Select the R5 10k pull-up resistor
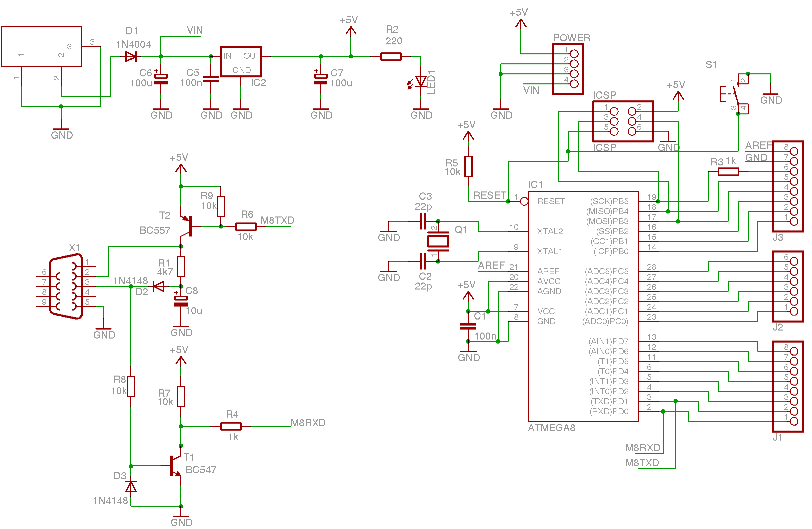 tap(468, 166)
